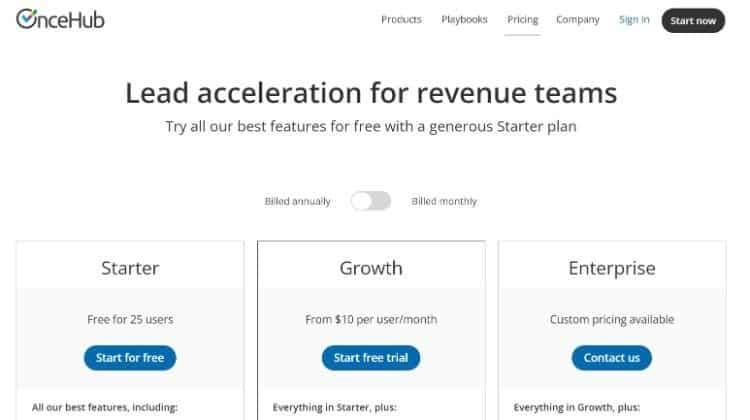Click the Start free trial button
750x420 pixels.
(371, 357)
